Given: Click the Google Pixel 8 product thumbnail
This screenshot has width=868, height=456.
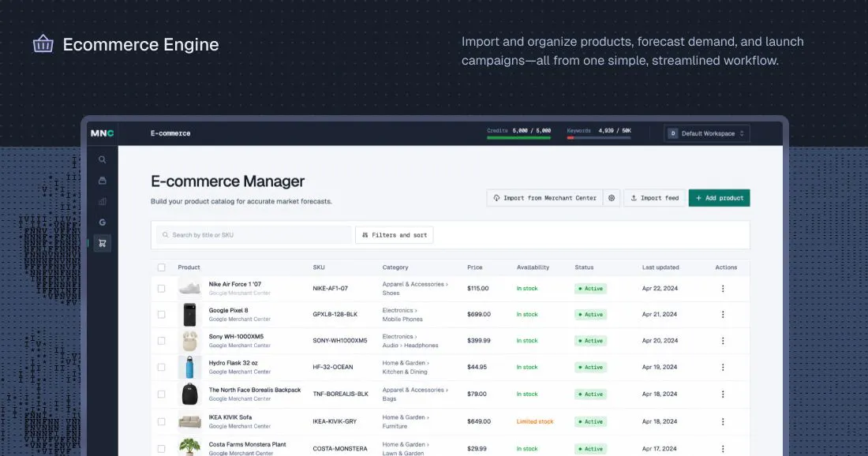Looking at the screenshot, I should coord(190,314).
